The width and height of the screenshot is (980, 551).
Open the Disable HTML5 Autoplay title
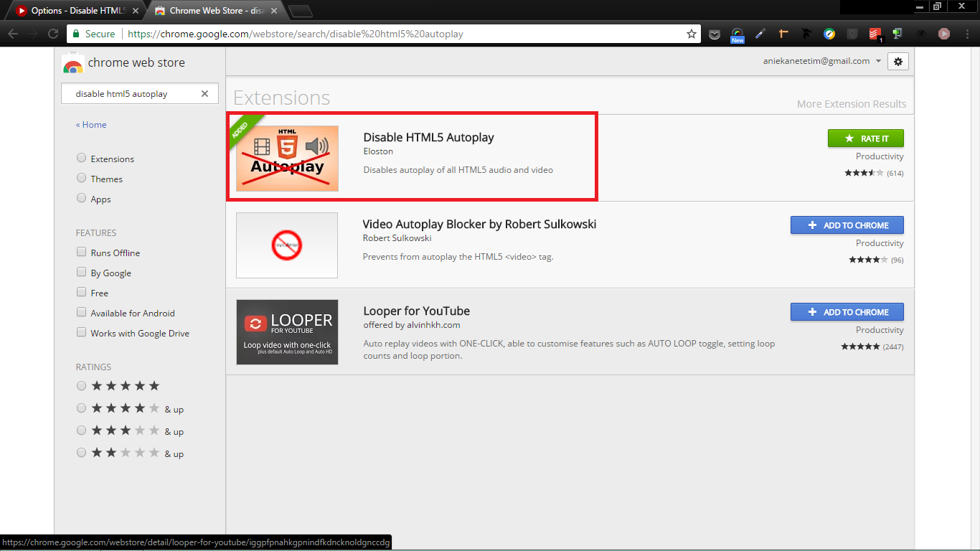tap(428, 137)
